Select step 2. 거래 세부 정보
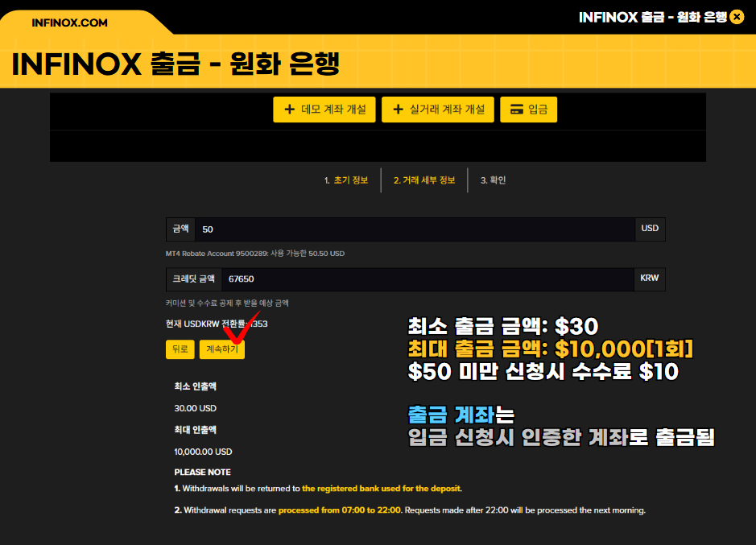The width and height of the screenshot is (756, 545). [x=424, y=180]
